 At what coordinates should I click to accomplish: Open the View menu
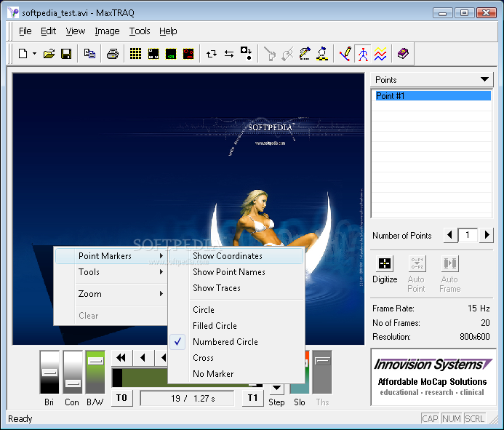coord(75,31)
